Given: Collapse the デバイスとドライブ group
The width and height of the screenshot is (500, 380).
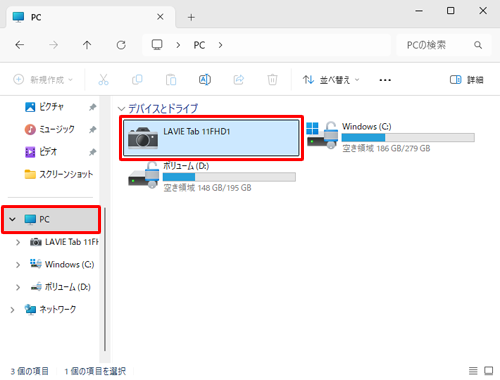Looking at the screenshot, I should 121,109.
